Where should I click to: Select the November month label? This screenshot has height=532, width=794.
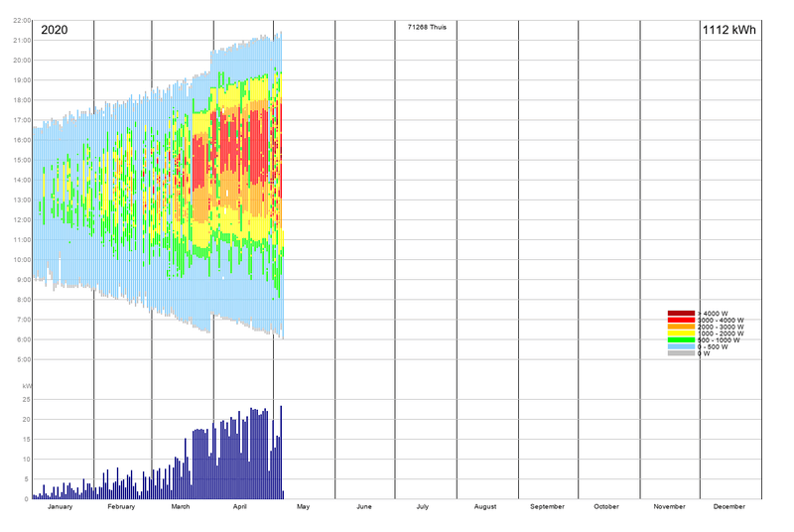click(669, 506)
